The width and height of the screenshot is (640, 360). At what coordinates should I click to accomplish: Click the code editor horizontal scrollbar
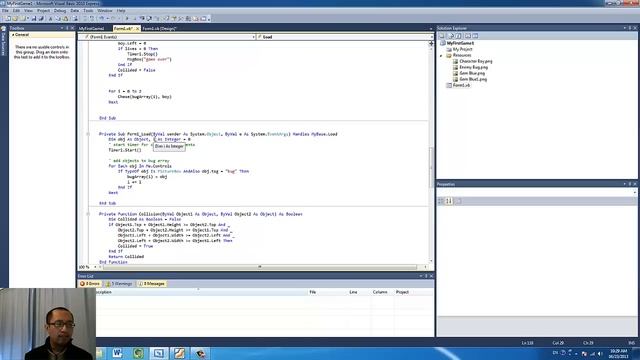click(260, 267)
